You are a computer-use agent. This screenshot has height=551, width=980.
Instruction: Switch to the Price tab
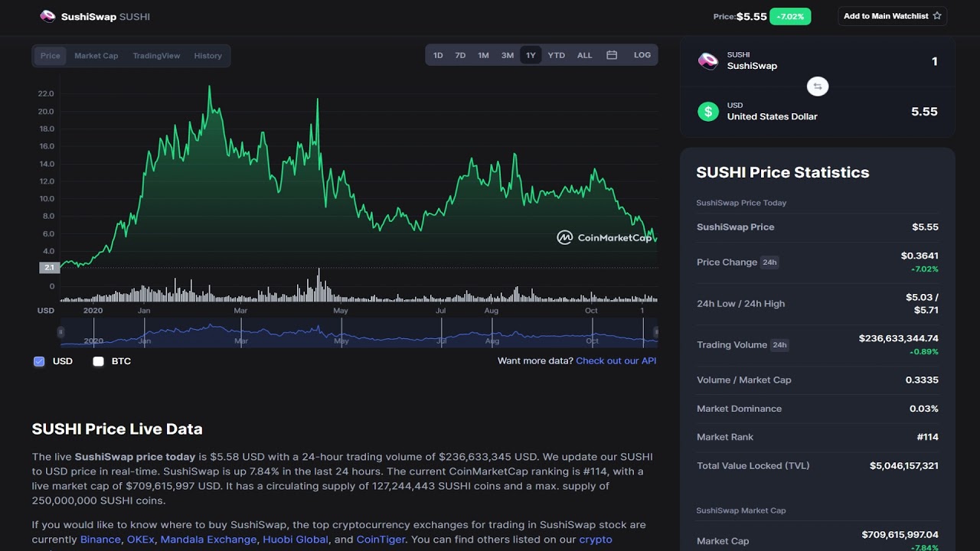click(51, 56)
